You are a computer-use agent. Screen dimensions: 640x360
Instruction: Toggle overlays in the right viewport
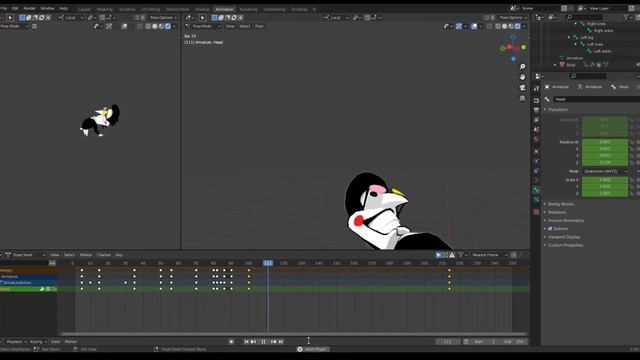[474, 26]
